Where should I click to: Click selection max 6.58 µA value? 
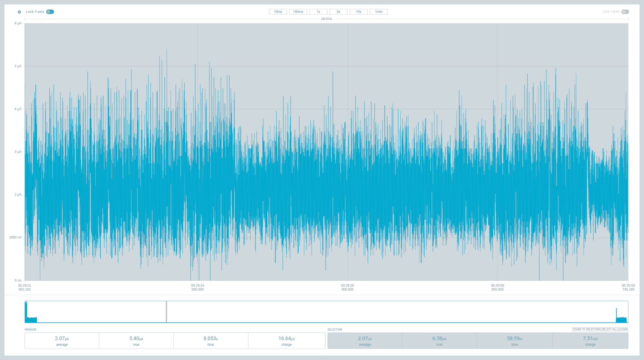click(x=439, y=339)
